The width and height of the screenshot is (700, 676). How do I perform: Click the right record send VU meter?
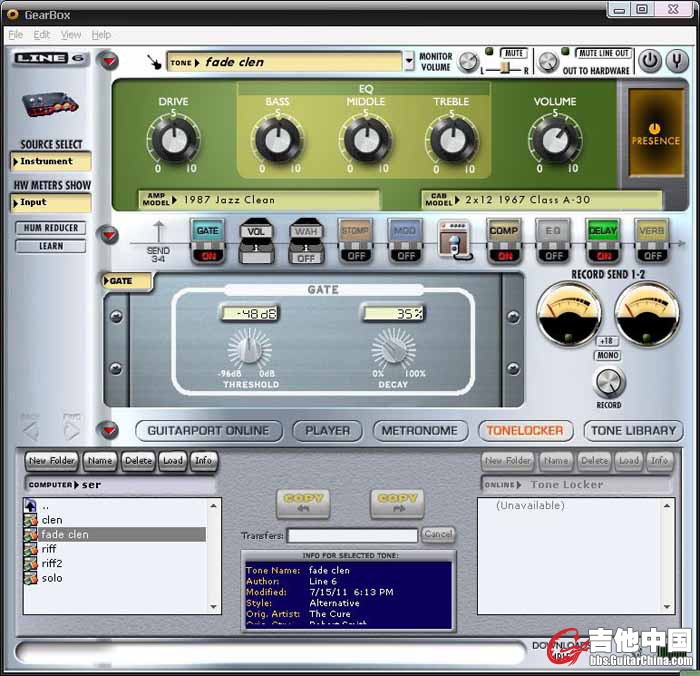pos(647,314)
